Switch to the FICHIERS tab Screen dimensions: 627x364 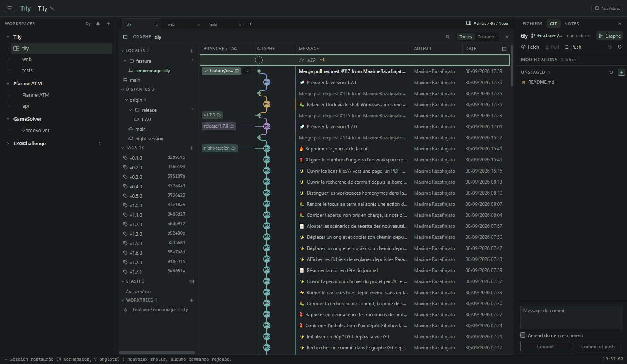pyautogui.click(x=533, y=24)
